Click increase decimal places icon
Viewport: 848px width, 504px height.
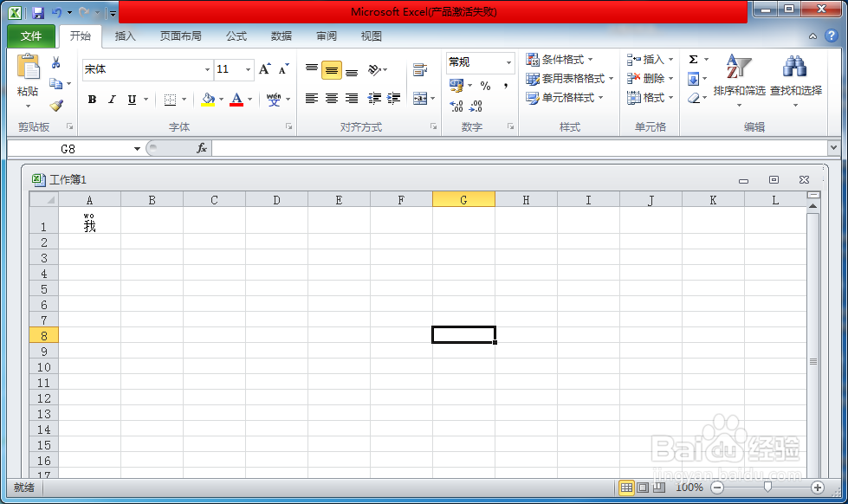tap(456, 106)
